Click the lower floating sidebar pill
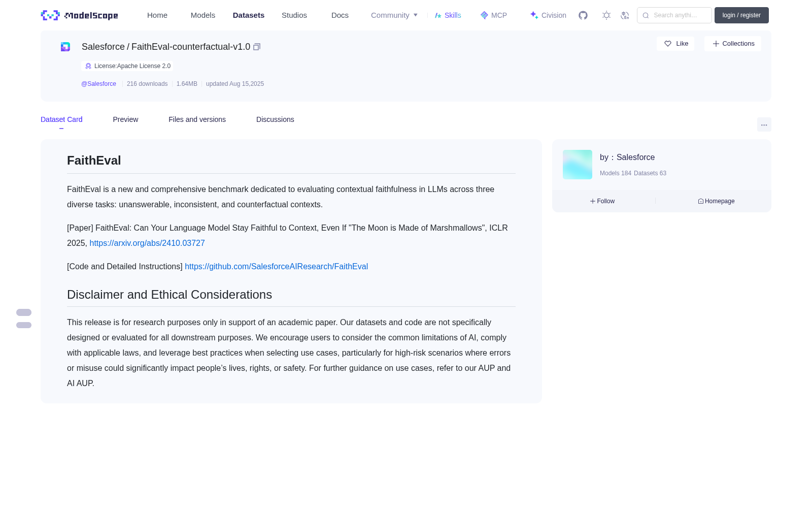Viewport: 812px width, 508px height. click(x=24, y=325)
